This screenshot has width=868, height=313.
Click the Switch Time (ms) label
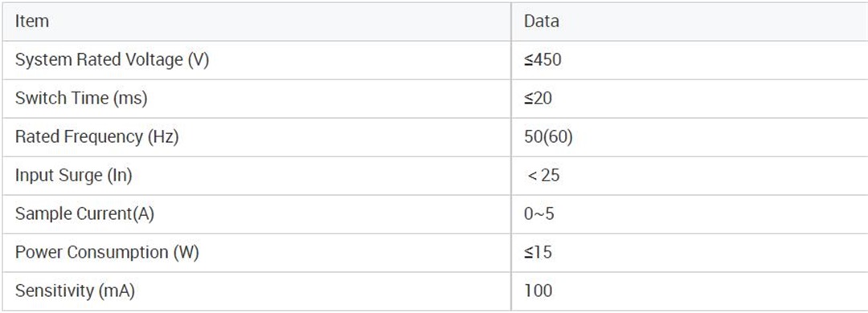pos(81,99)
